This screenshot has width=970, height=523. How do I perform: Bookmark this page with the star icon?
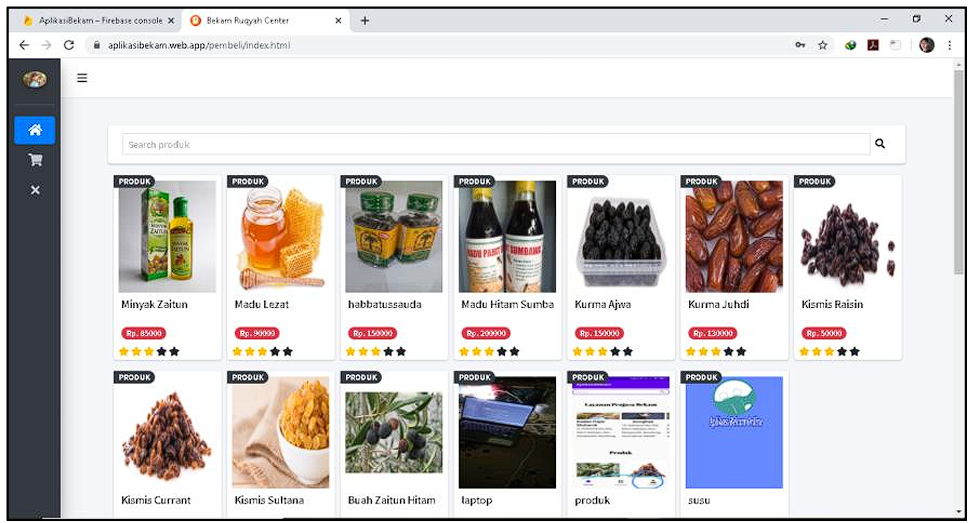[x=822, y=45]
